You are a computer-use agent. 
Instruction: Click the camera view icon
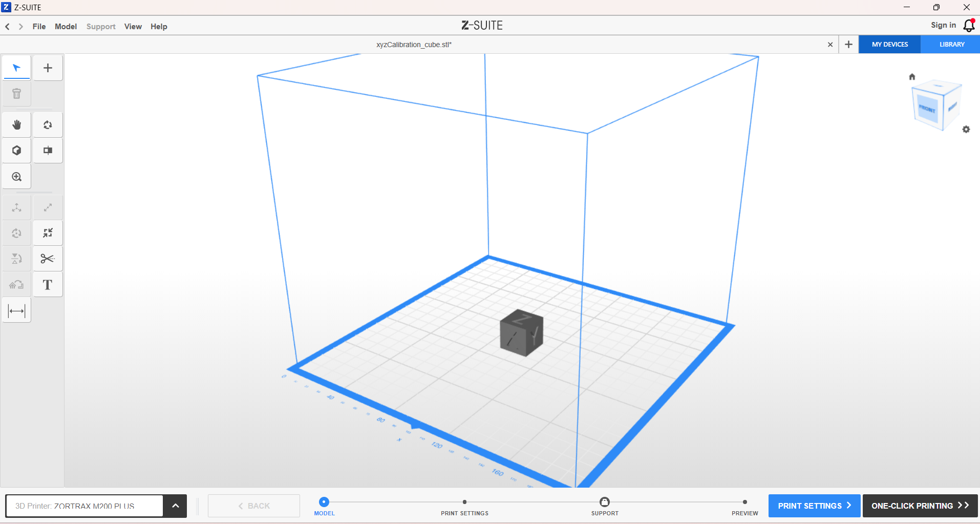[x=48, y=151]
